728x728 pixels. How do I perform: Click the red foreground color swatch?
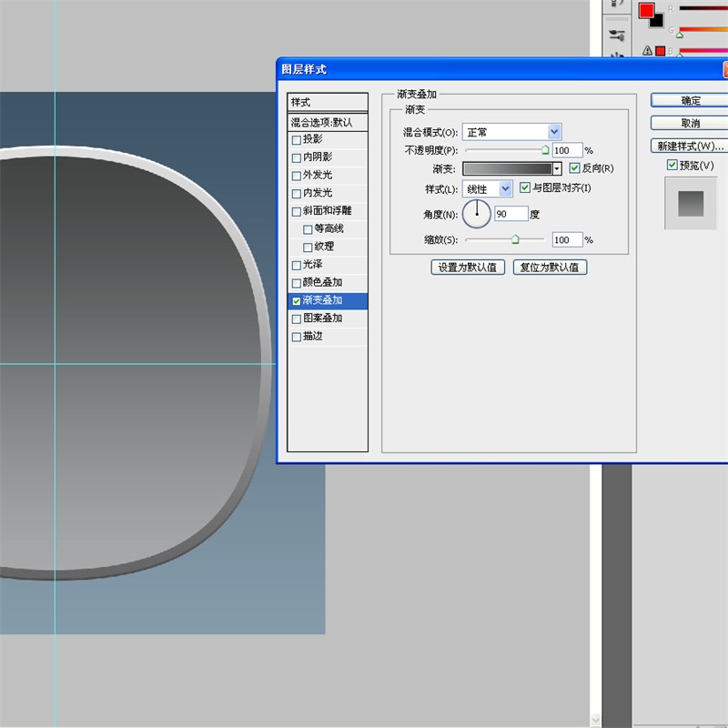click(645, 10)
